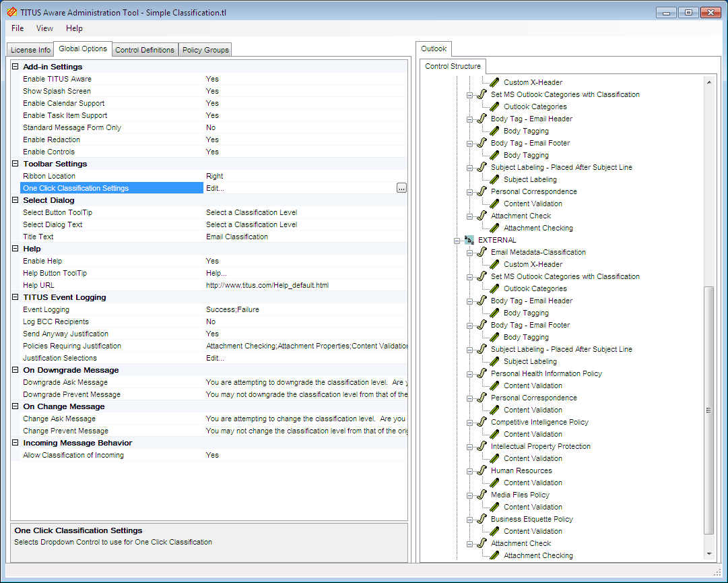The image size is (728, 583).
Task: Click pen icon of Content Validation under Business Etiquette Policy
Action: tap(495, 531)
